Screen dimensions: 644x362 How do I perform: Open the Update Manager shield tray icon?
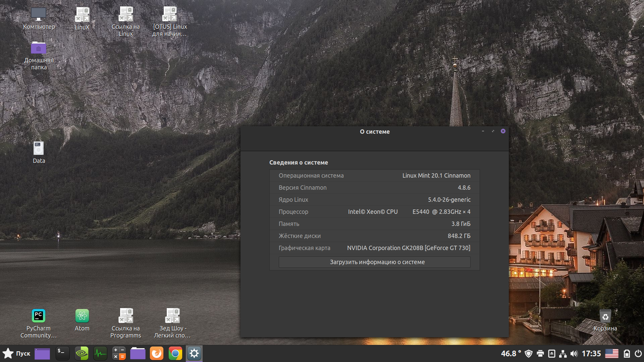coord(529,354)
